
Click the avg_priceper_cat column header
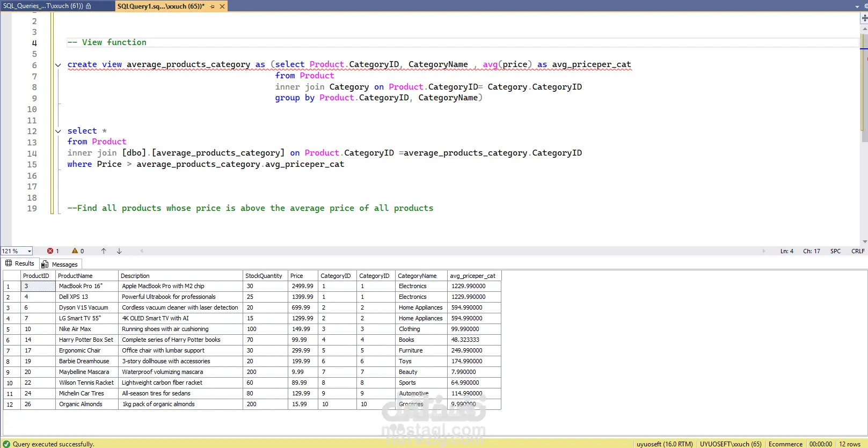472,276
